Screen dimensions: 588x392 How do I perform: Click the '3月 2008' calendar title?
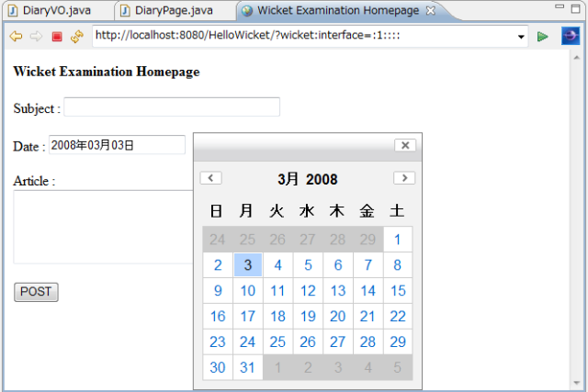click(x=308, y=179)
